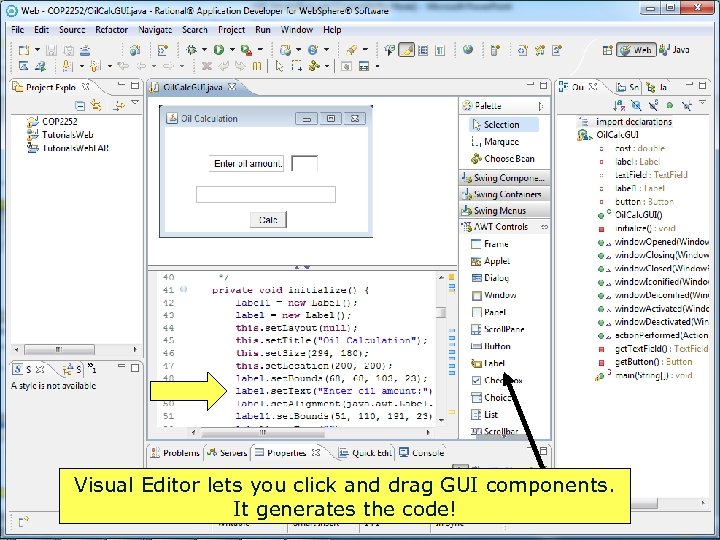Open Project Explorer view menu triangle
This screenshot has height=540, width=720.
(135, 103)
